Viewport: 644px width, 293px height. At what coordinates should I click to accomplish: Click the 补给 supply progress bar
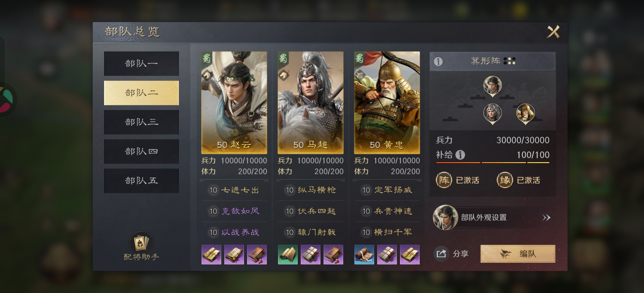click(492, 163)
